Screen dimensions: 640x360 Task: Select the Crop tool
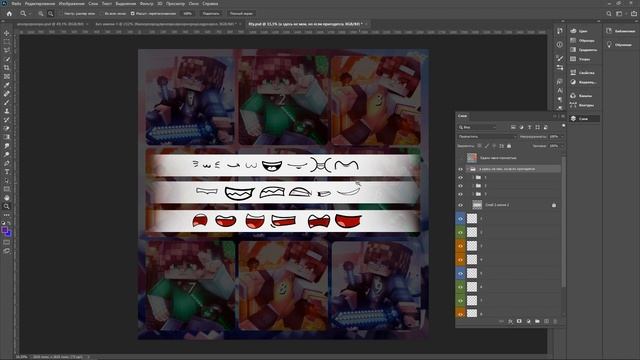[7, 68]
